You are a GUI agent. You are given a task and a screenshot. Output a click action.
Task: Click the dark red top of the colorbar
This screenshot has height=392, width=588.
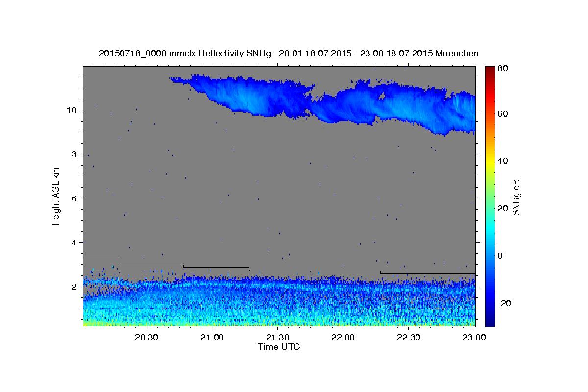click(x=490, y=70)
